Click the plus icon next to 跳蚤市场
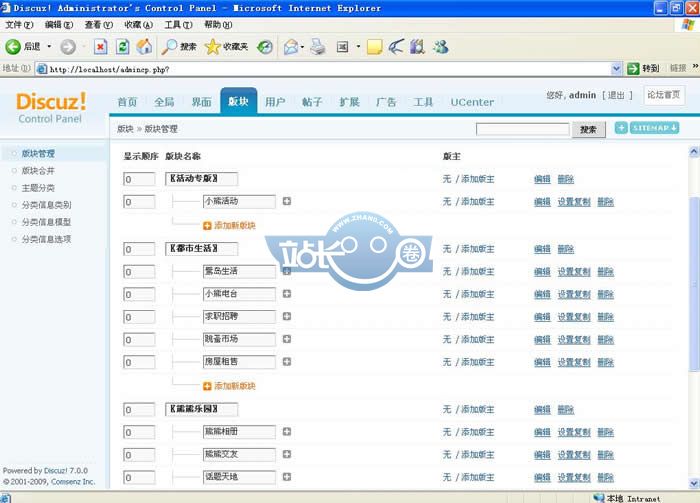This screenshot has width=700, height=503. tap(287, 339)
